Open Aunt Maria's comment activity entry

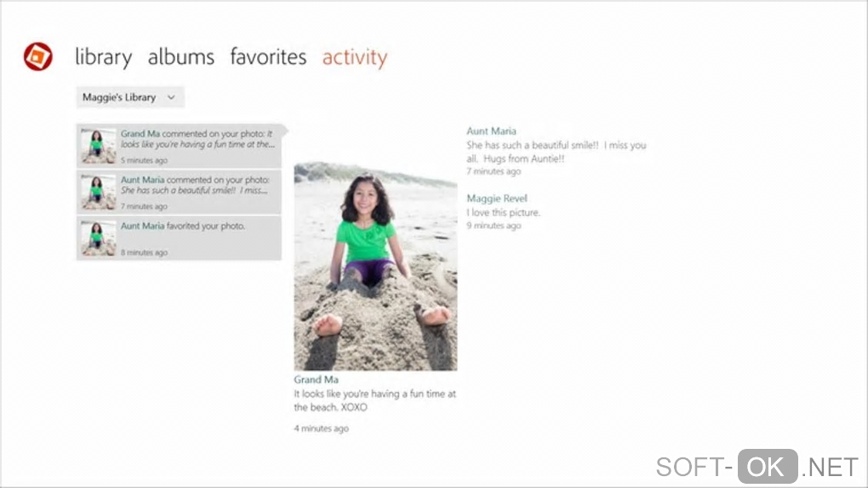pos(179,192)
